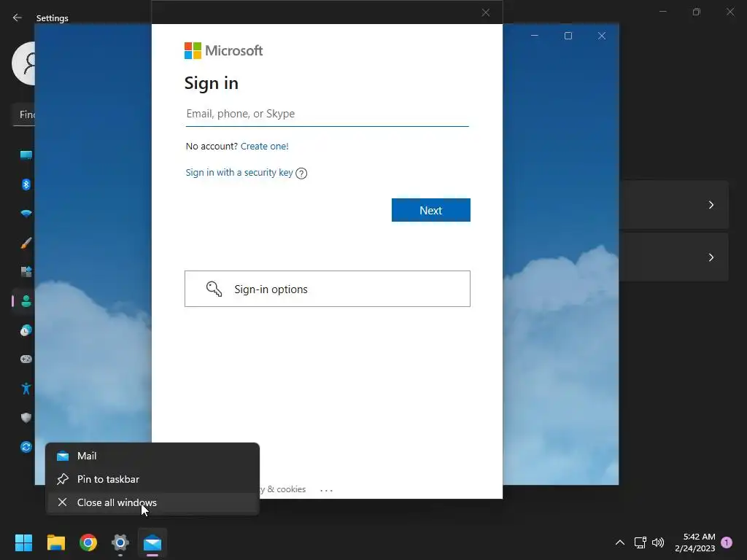Open Accessibility icon in Settings sidebar
The height and width of the screenshot is (560, 747).
[x=26, y=388]
